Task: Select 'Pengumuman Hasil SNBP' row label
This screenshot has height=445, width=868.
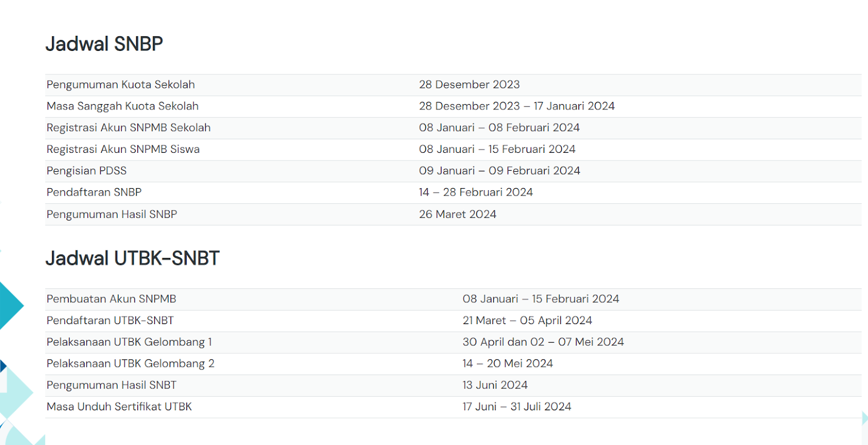Action: 112,214
